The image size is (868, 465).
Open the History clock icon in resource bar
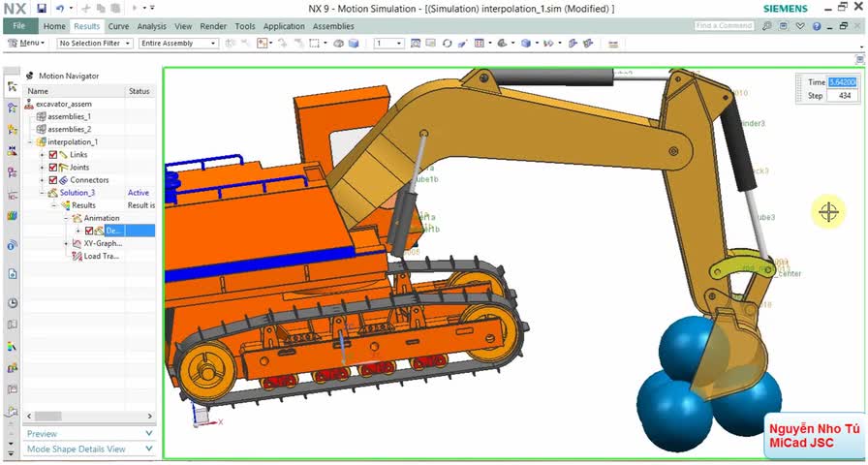[13, 303]
